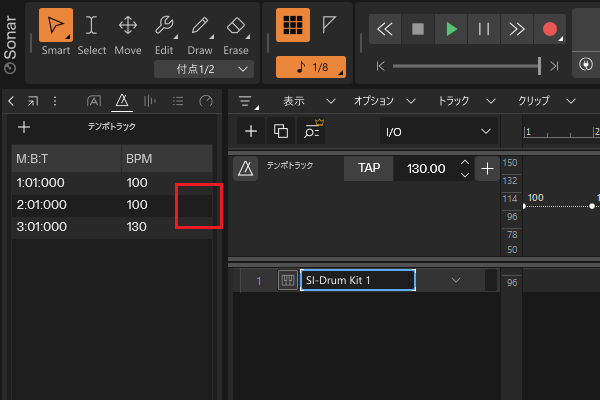This screenshot has width=600, height=400.
Task: Select the 3:01:000 tempo entry row
Action: [x=111, y=227]
